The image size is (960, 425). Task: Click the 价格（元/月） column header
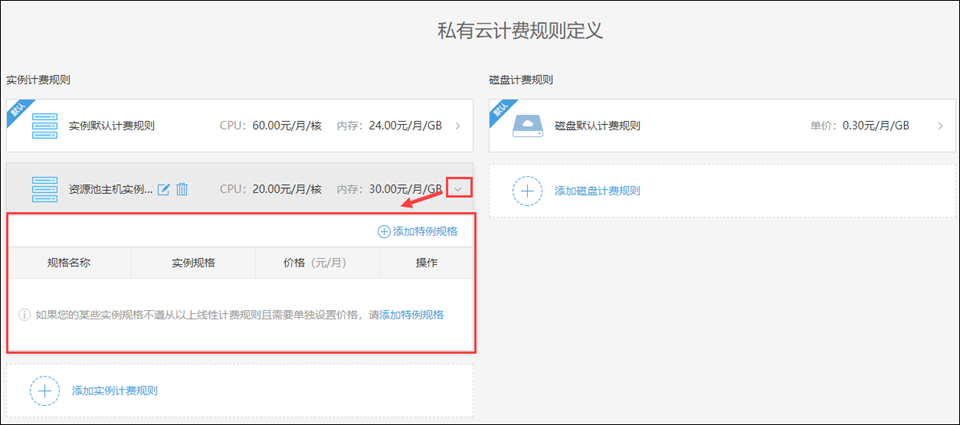pos(318,263)
